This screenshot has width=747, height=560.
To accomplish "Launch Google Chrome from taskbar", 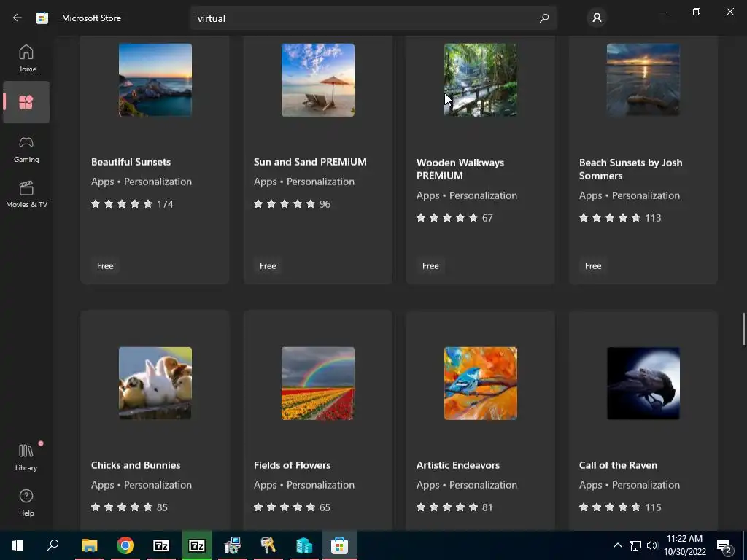I will (125, 545).
